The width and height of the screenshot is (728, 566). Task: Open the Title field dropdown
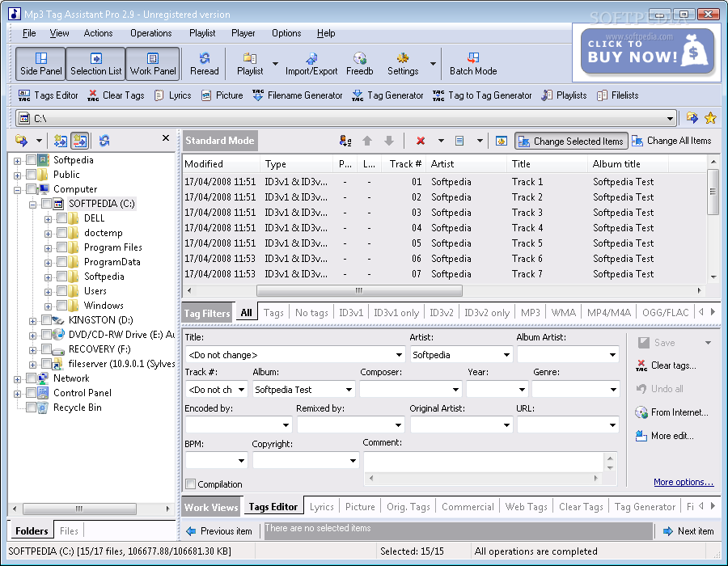(x=399, y=355)
